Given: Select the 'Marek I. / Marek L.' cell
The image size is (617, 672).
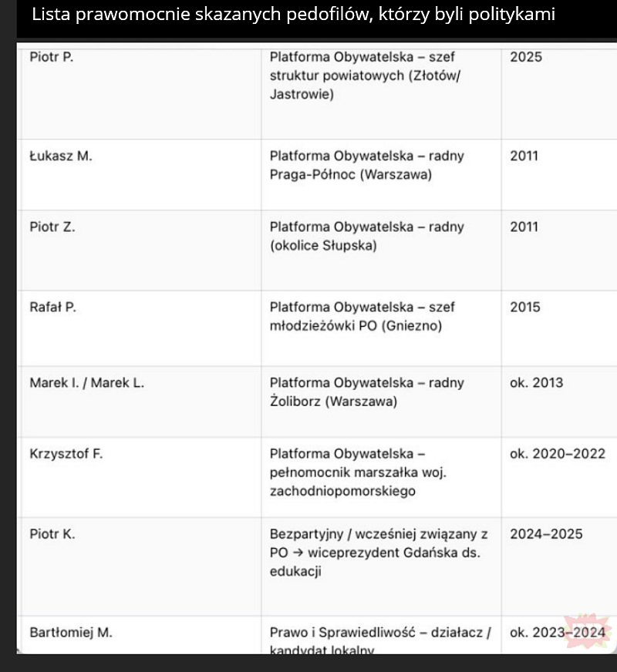Looking at the screenshot, I should coord(86,382).
